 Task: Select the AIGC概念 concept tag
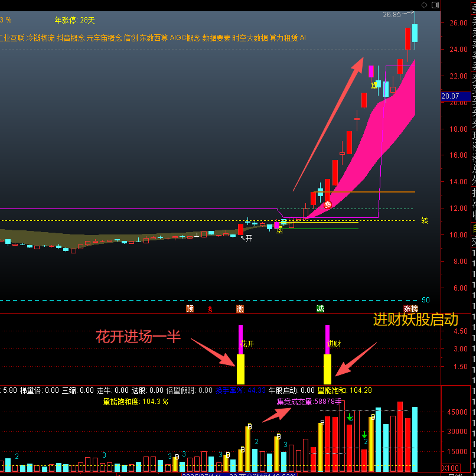(x=185, y=38)
